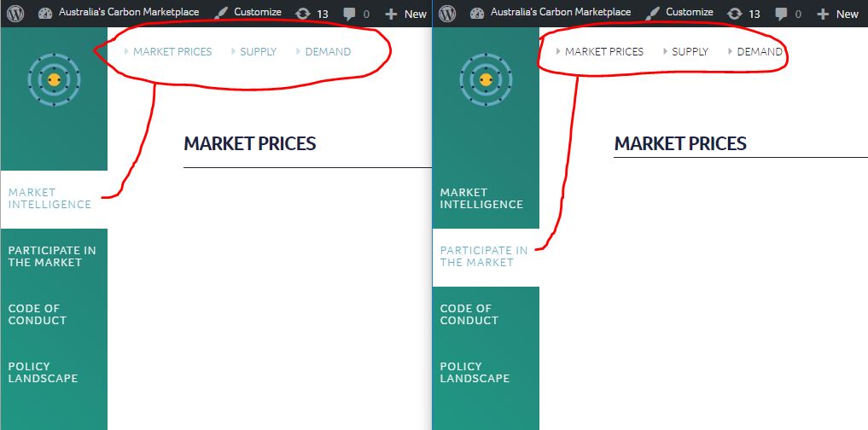Click the WordPress logo in the right screenshot
The image size is (868, 430).
(447, 14)
